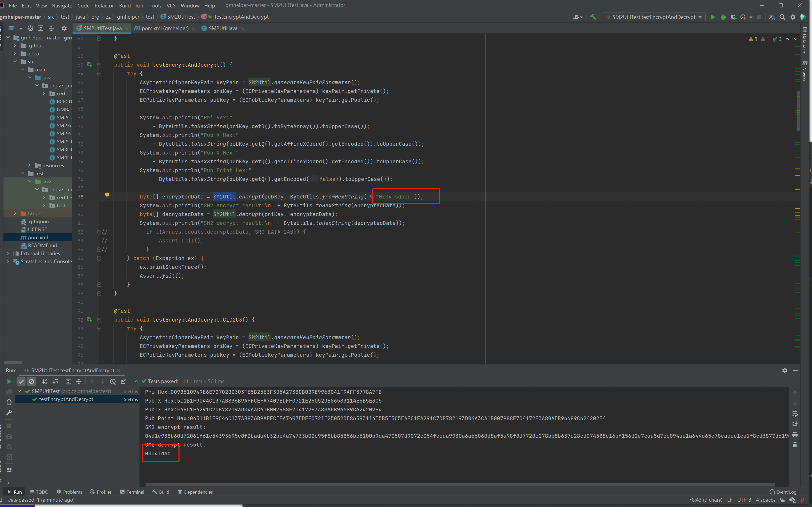The height and width of the screenshot is (507, 812).
Task: Click the console horizontal scrollbar
Action: [460, 485]
